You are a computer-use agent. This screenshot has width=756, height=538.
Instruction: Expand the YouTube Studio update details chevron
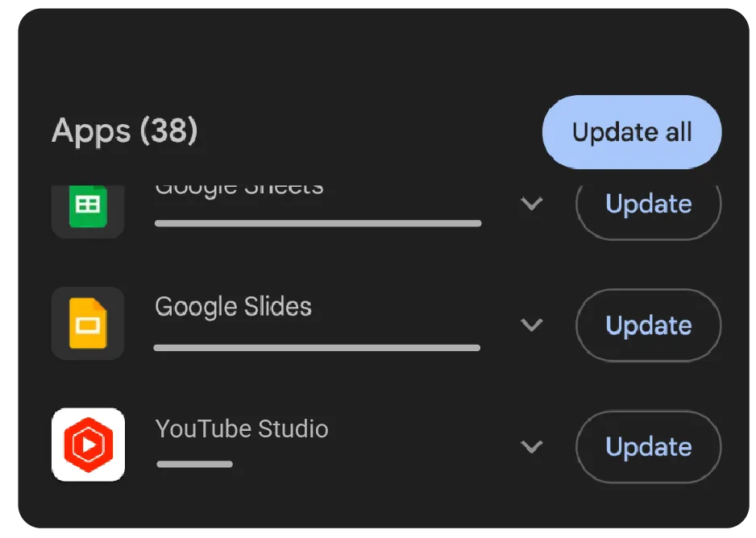click(531, 446)
